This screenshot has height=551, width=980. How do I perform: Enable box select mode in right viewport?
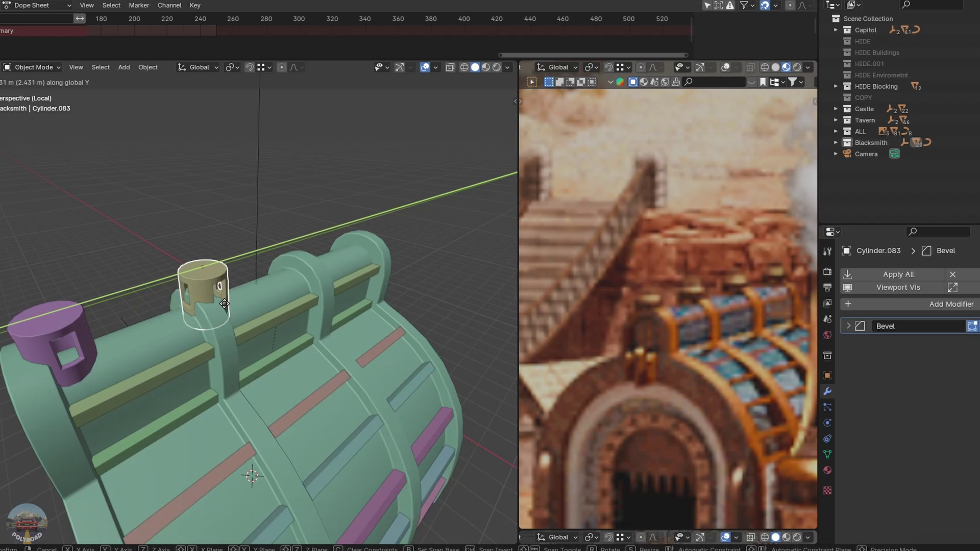click(x=549, y=82)
